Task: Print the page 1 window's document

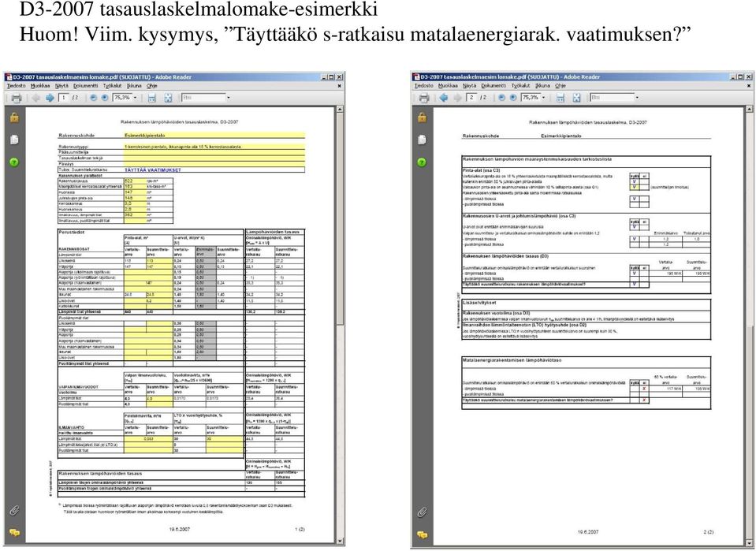Action: 17,98
